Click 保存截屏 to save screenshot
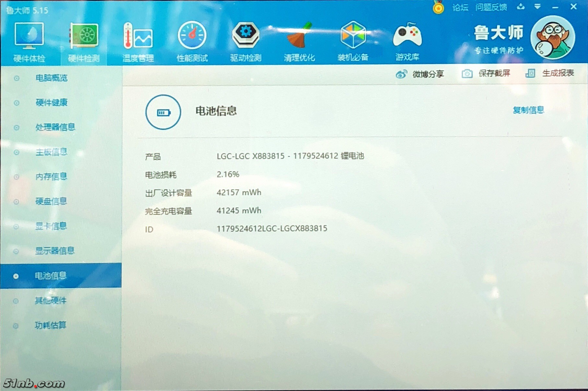This screenshot has height=391, width=588. (x=486, y=74)
